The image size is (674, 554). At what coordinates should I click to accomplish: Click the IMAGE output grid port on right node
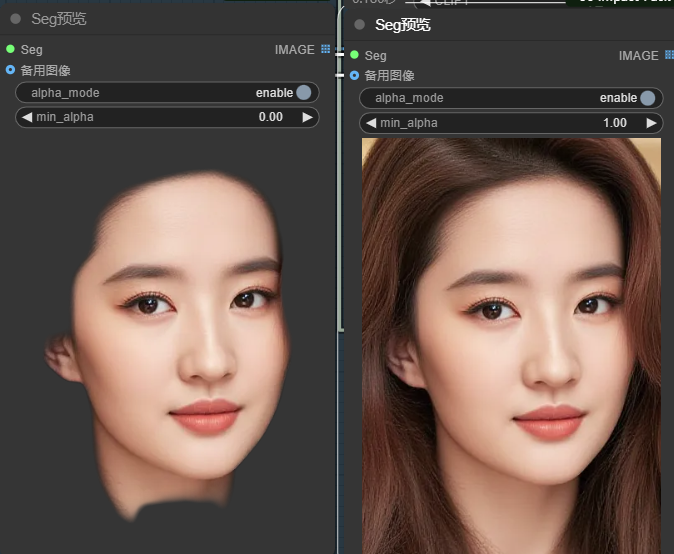coord(669,55)
